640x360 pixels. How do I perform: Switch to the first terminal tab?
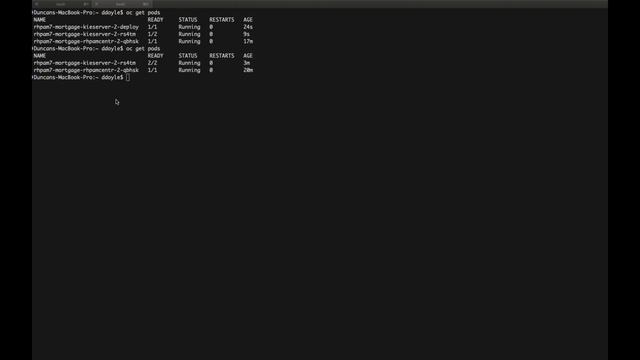click(61, 4)
